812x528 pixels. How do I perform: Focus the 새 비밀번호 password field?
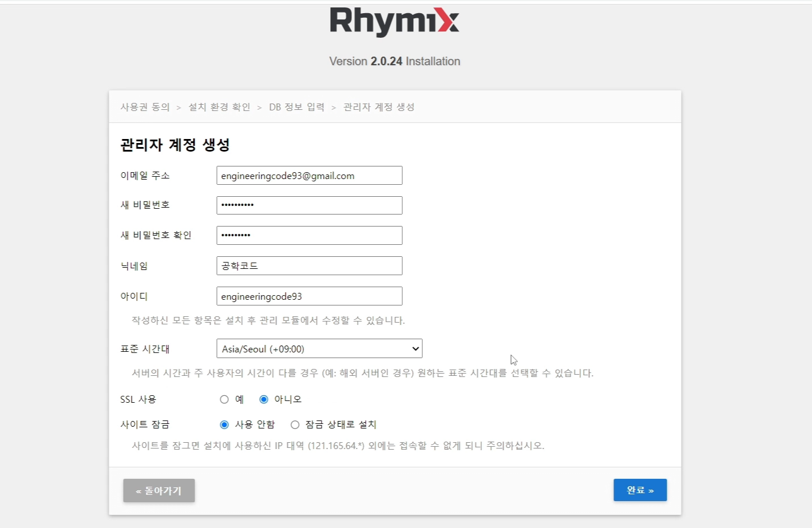coord(309,205)
